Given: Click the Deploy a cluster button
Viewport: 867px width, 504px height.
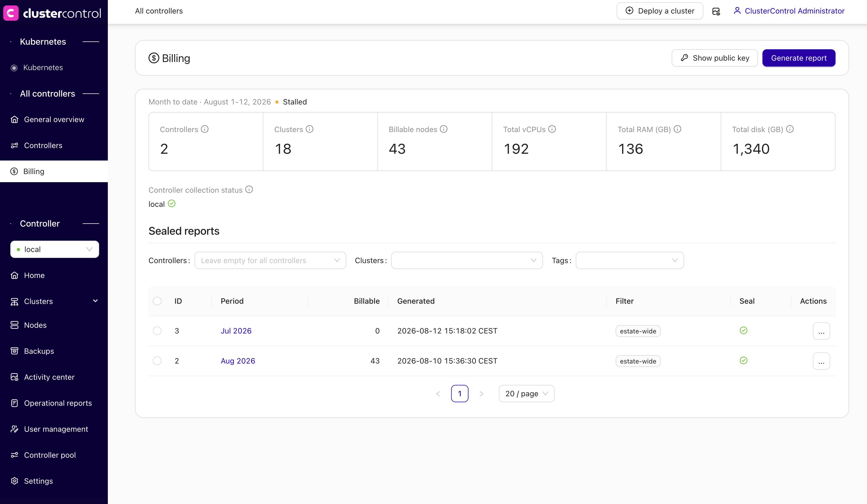Looking at the screenshot, I should tap(659, 11).
